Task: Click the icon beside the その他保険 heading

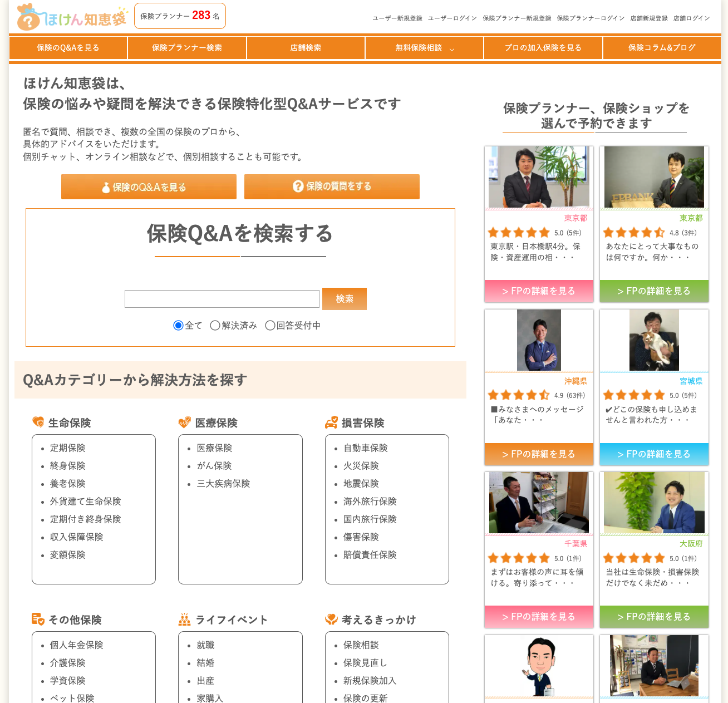Action: click(38, 619)
